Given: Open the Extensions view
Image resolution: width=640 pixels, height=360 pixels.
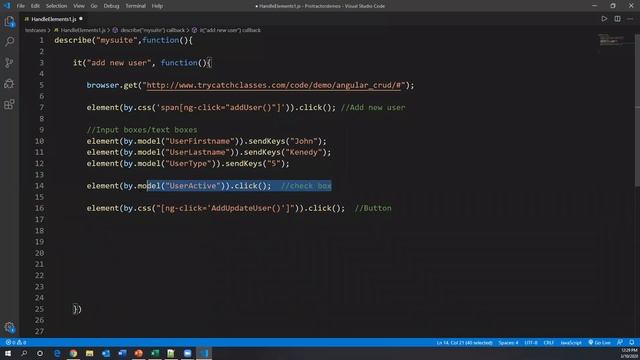Looking at the screenshot, I should coord(9,104).
